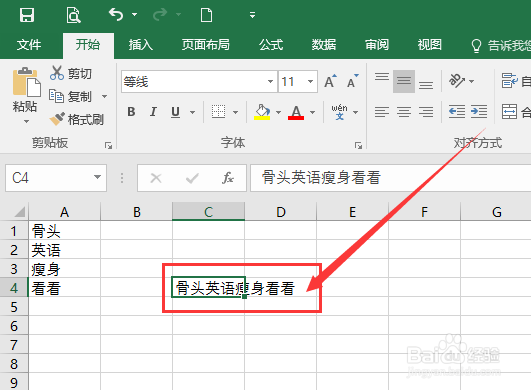Toggle Align Left icon
The image size is (531, 390).
[382, 112]
